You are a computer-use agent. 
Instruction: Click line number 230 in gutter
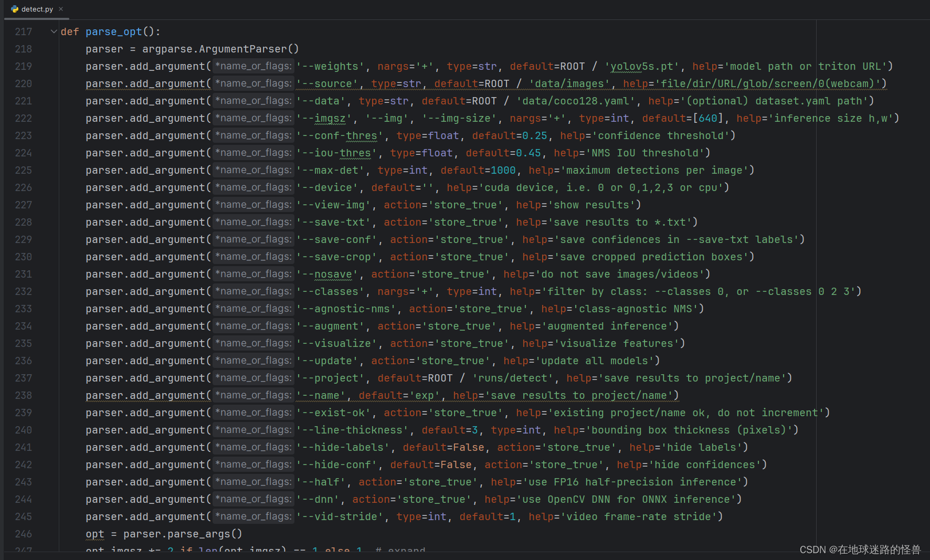(x=24, y=257)
